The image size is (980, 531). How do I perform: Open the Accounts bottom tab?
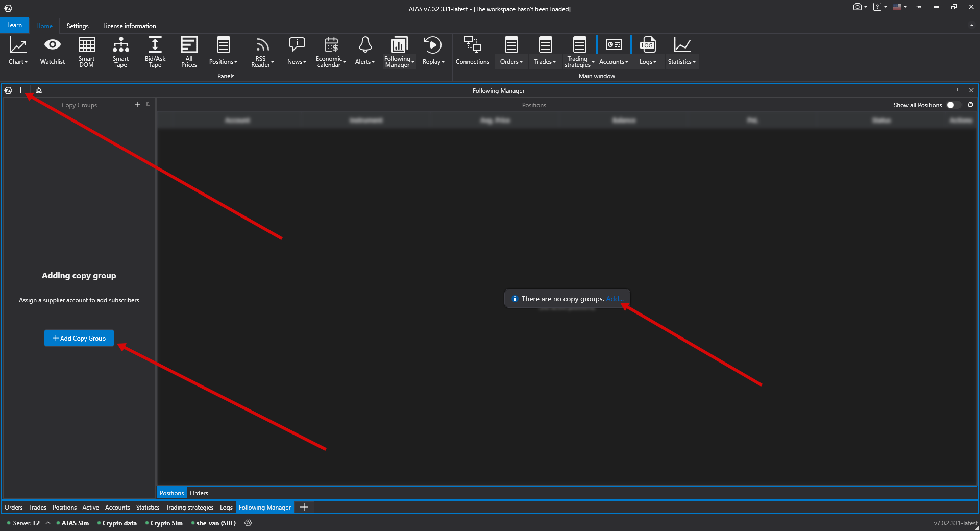click(117, 508)
